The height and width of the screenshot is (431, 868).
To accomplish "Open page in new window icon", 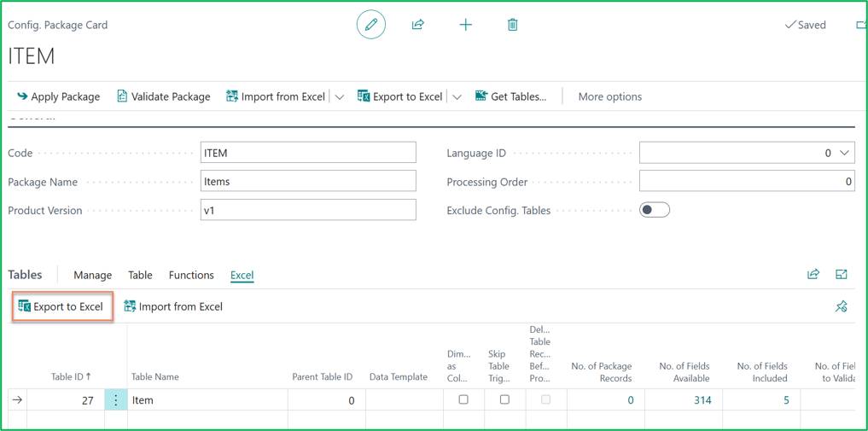I will 861,25.
